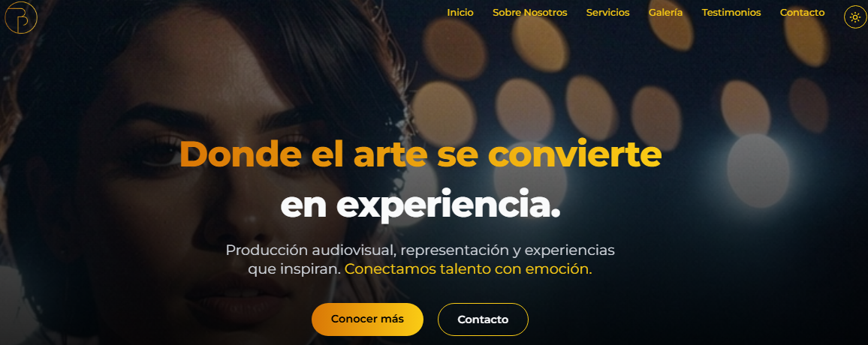Viewport: 868px width, 345px height.
Task: Open the Galería nav link
Action: (x=665, y=13)
